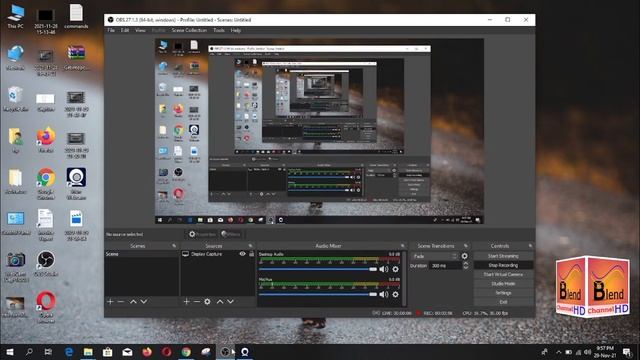Open the File menu
640x360 pixels.
pyautogui.click(x=111, y=30)
